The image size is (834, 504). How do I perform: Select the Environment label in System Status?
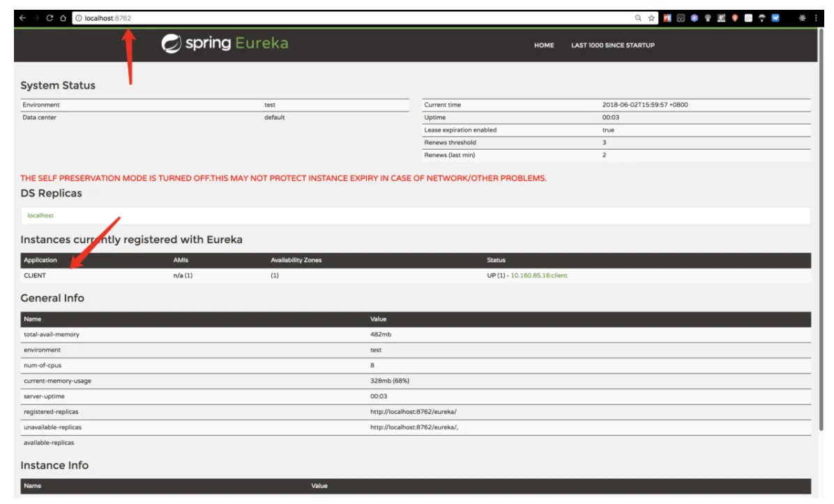(x=41, y=105)
